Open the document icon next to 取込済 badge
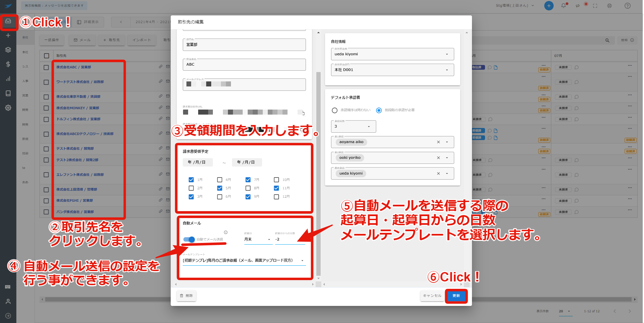This screenshot has width=644, height=323. 496,67
